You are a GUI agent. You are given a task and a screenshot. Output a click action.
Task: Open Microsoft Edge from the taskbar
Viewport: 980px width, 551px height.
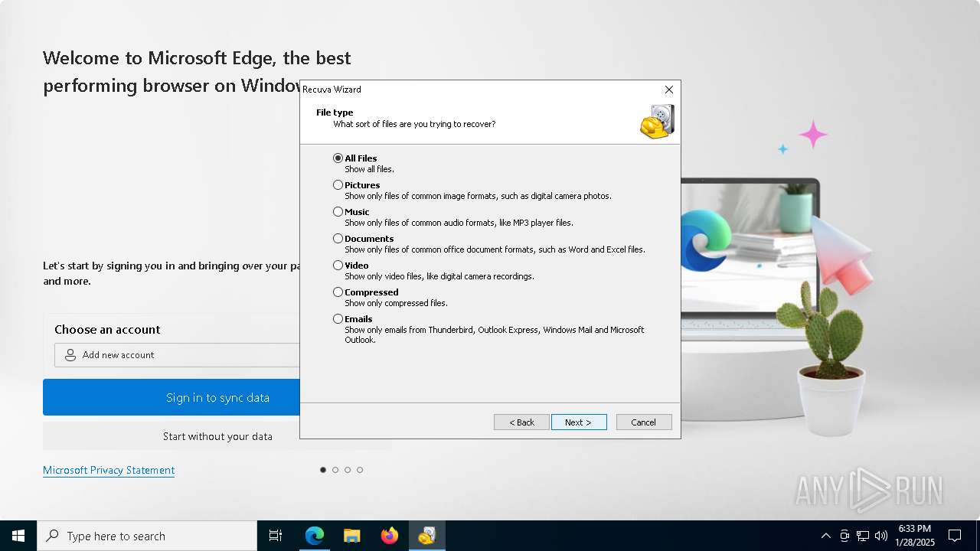coord(314,536)
